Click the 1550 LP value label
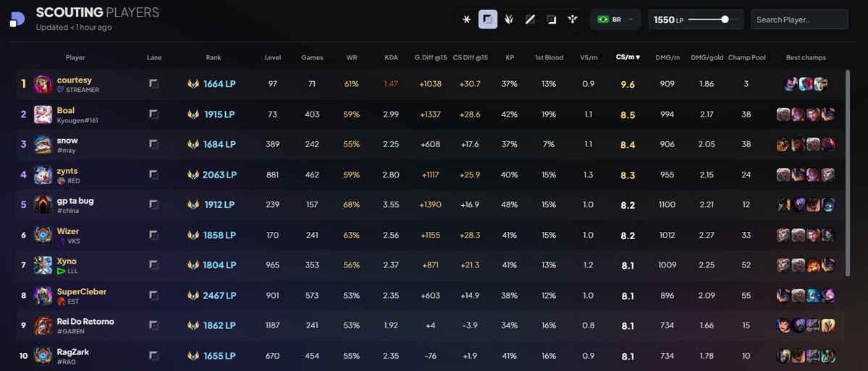 [668, 20]
